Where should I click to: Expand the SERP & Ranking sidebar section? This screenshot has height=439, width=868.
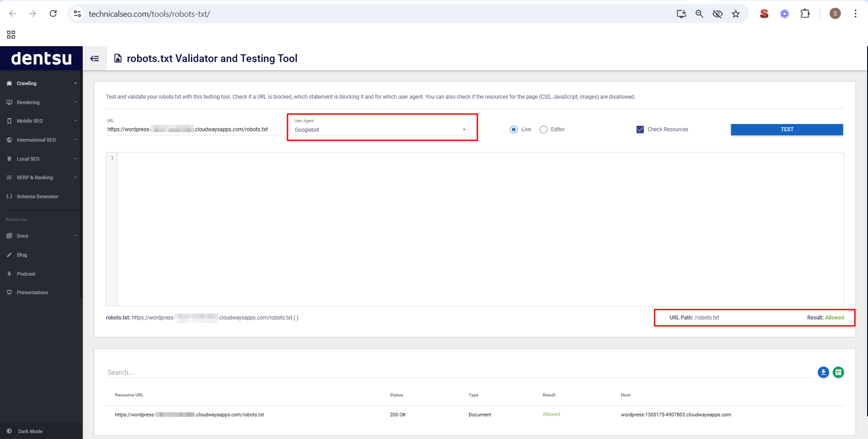pos(41,177)
